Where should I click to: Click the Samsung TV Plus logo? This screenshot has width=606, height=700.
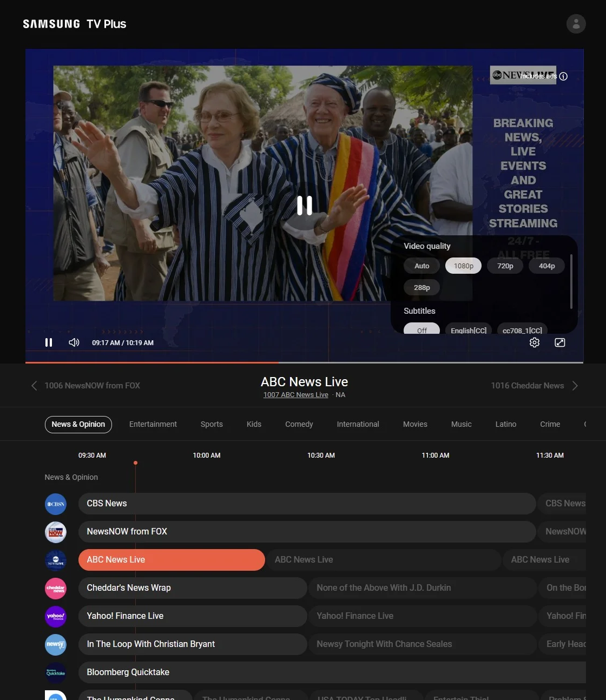[75, 24]
